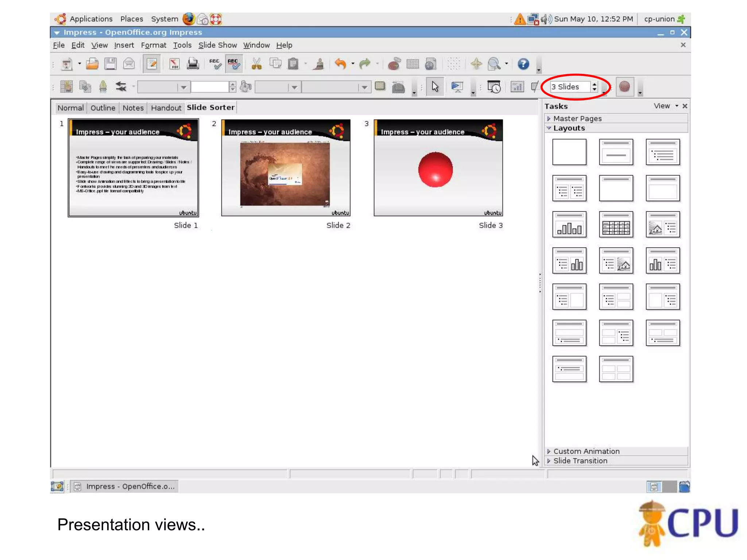Open the New document dropdown arrow
This screenshot has width=747, height=560.
click(80, 64)
